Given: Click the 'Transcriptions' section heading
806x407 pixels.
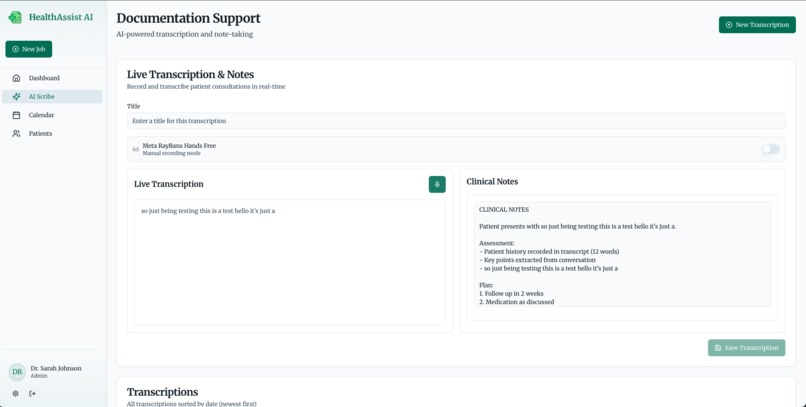Looking at the screenshot, I should [162, 392].
